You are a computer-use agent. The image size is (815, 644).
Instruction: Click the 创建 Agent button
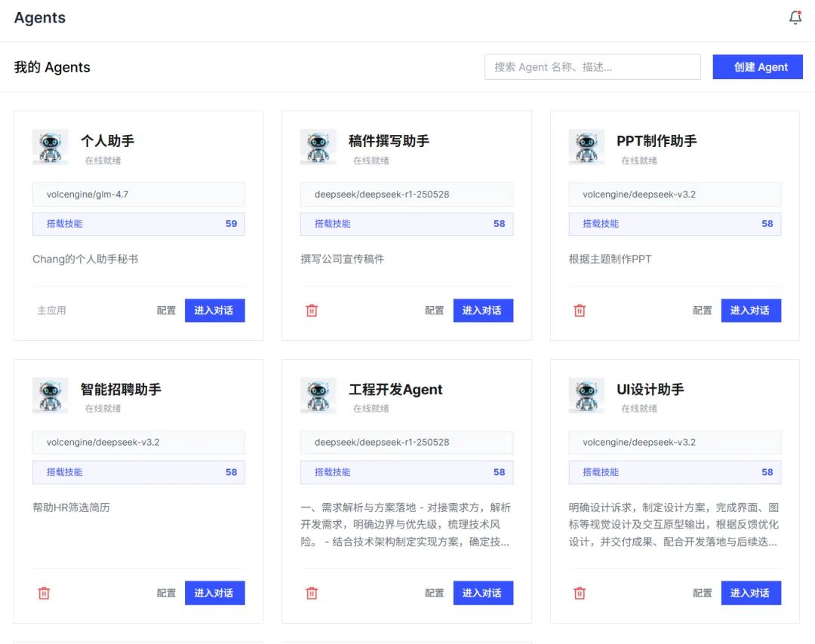click(758, 66)
